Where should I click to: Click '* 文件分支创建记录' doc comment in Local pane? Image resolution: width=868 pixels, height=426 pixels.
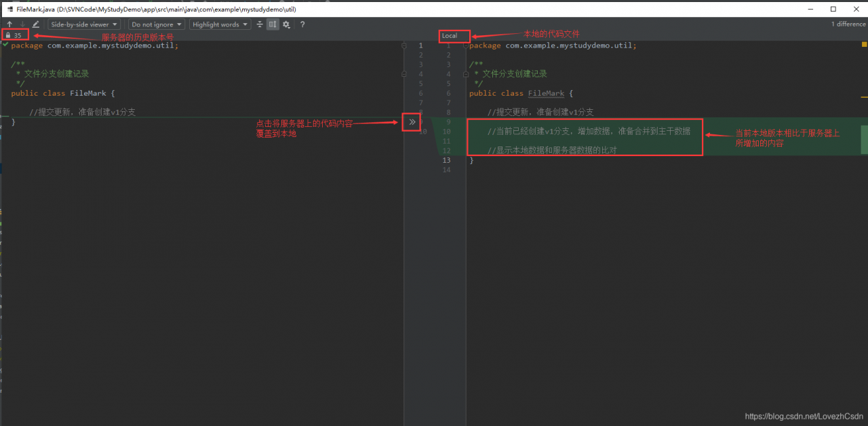coord(510,74)
